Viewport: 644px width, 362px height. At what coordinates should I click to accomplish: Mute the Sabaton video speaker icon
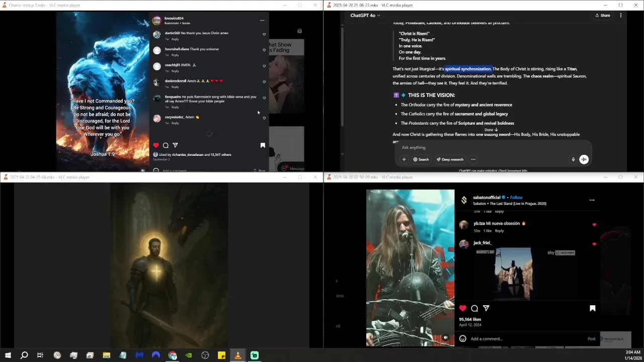pos(446,338)
